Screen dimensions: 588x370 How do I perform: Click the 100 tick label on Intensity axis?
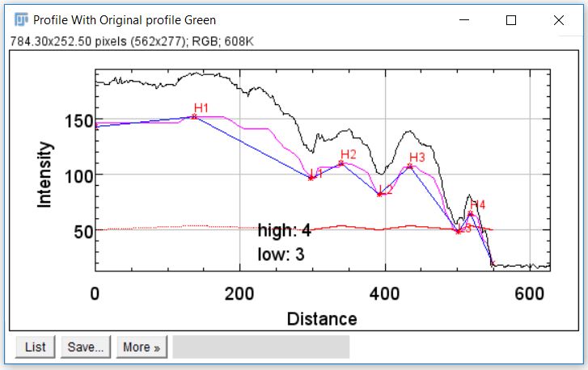click(x=78, y=176)
